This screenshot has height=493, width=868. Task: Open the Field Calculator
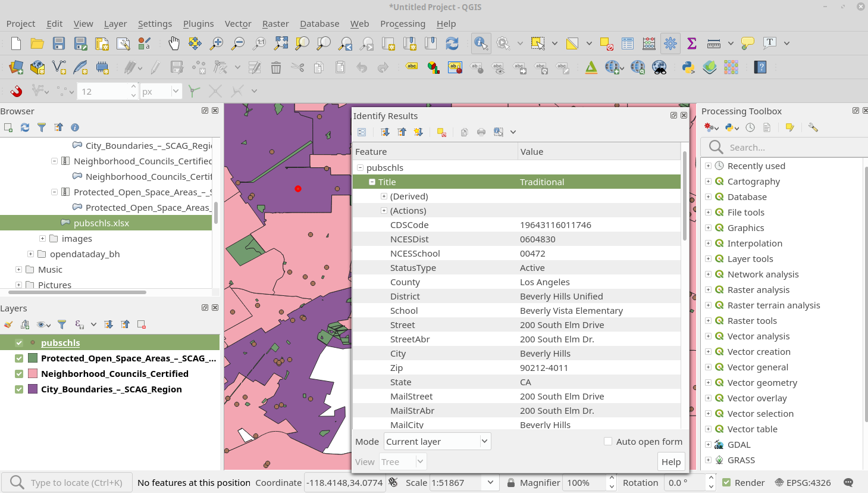(x=649, y=43)
